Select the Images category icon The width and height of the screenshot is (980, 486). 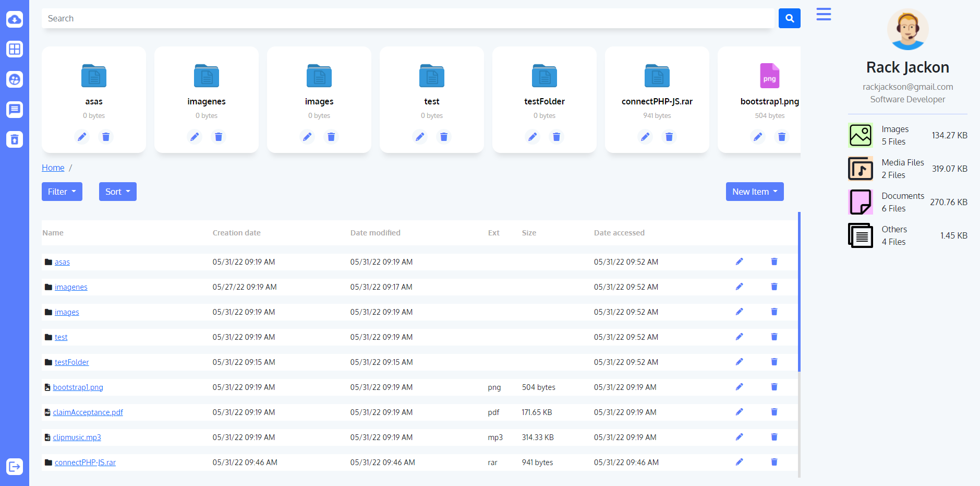[861, 135]
